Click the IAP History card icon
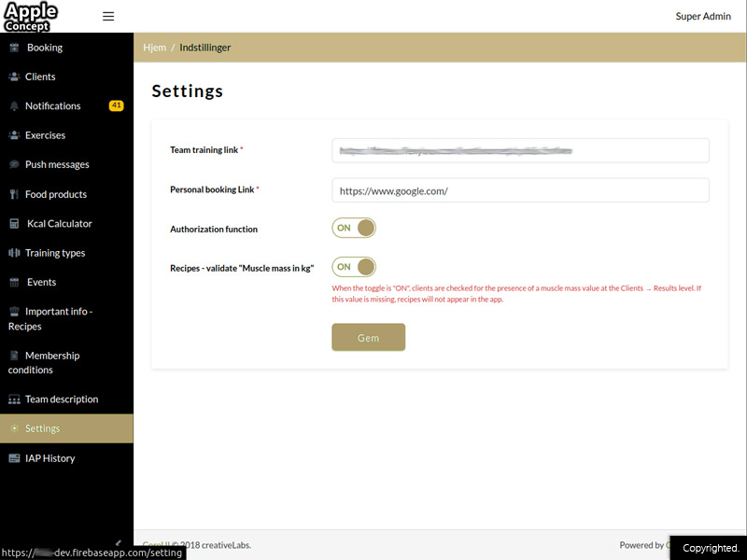This screenshot has width=747, height=560. (14, 458)
